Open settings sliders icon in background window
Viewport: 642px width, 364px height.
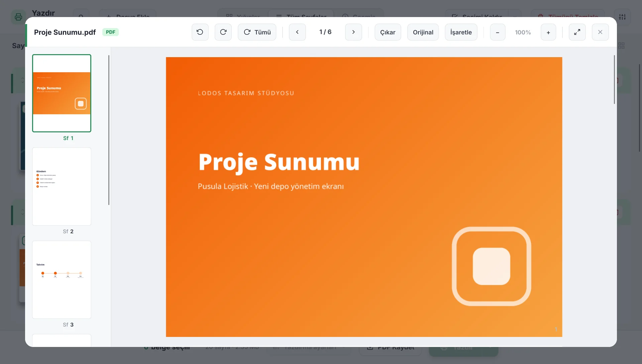622,17
